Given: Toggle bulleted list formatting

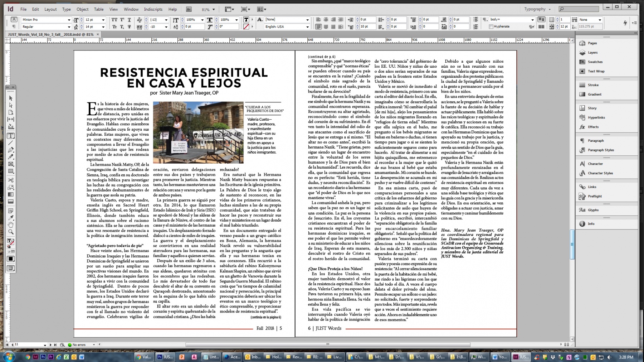Looking at the screenshot, I should point(475,20).
